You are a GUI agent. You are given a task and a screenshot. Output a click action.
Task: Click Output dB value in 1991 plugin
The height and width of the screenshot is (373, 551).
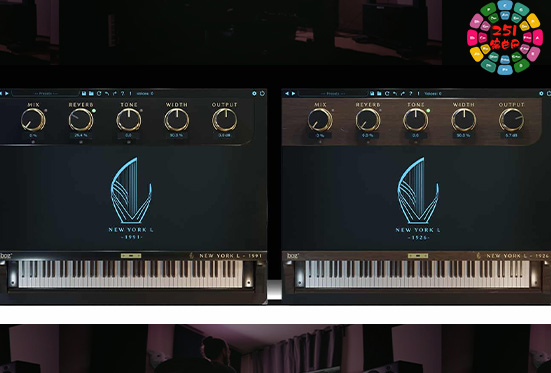tap(224, 135)
